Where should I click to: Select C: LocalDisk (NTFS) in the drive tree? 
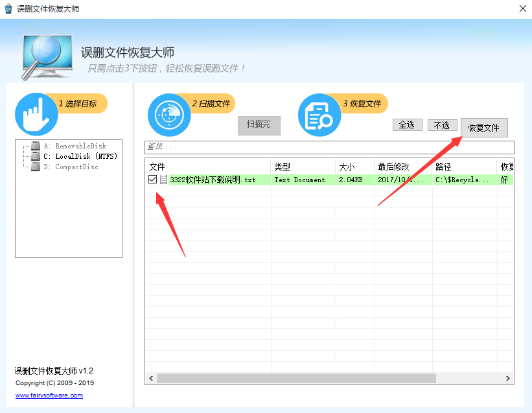(81, 156)
